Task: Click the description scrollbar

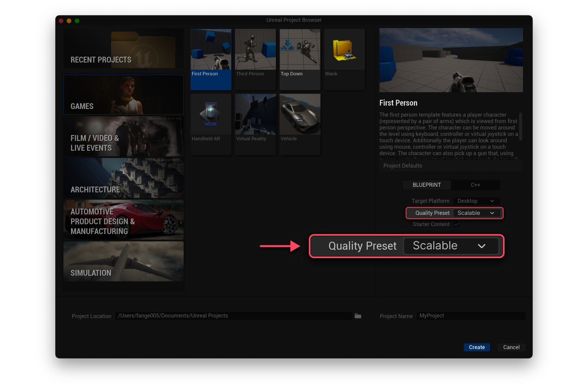Action: click(x=521, y=127)
